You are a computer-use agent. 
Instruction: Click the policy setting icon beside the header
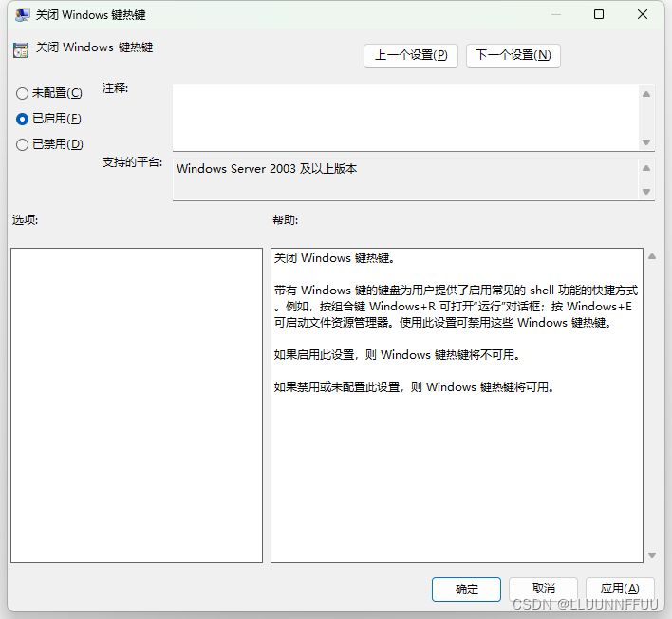[x=21, y=49]
